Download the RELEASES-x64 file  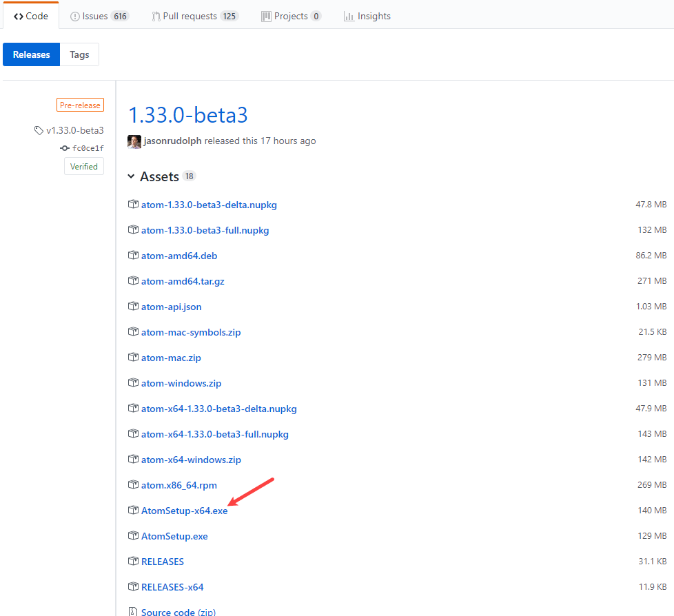[172, 587]
